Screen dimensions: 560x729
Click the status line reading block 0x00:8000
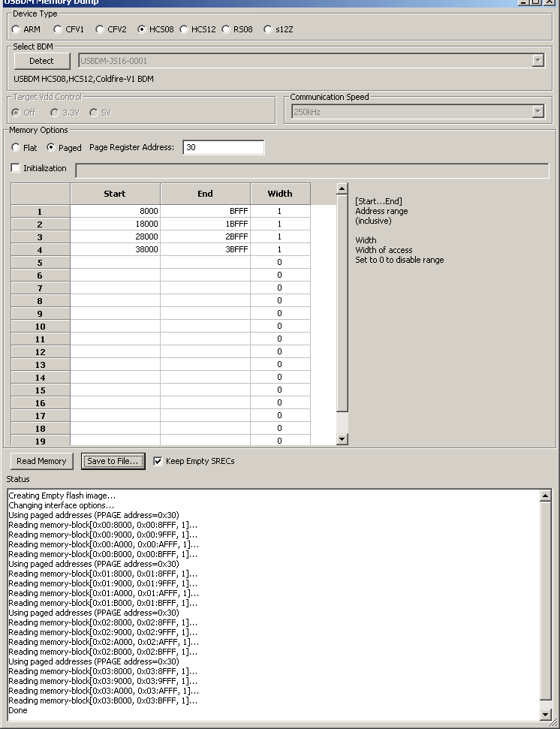coord(103,525)
